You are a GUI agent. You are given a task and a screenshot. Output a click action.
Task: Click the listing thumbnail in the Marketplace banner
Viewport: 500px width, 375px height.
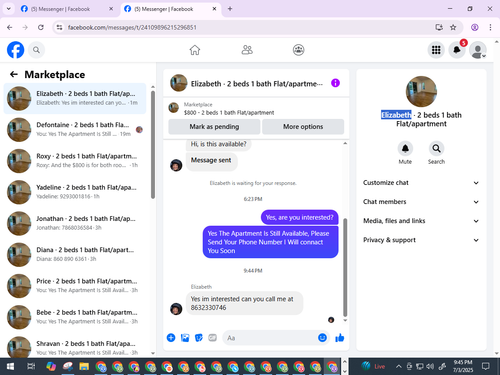tap(173, 108)
